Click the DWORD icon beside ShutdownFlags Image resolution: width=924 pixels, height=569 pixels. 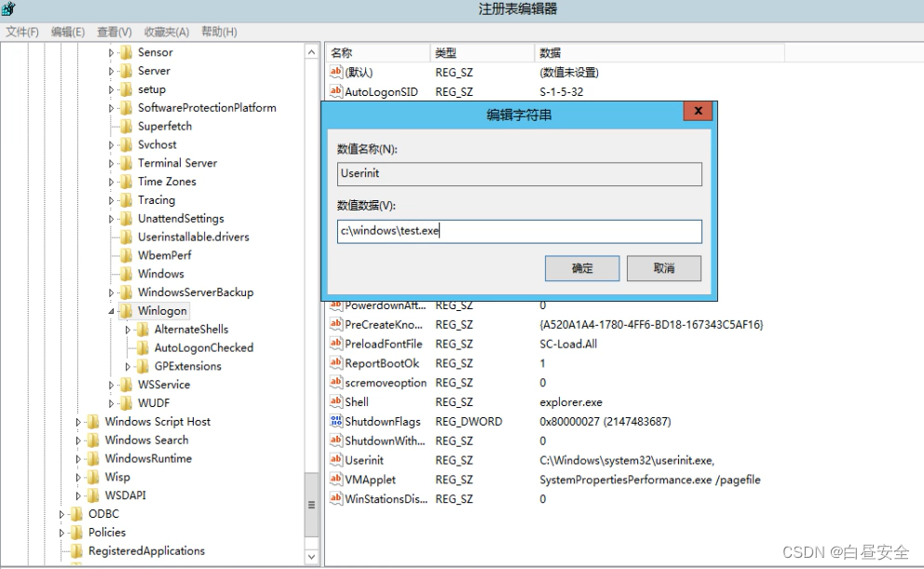point(336,421)
